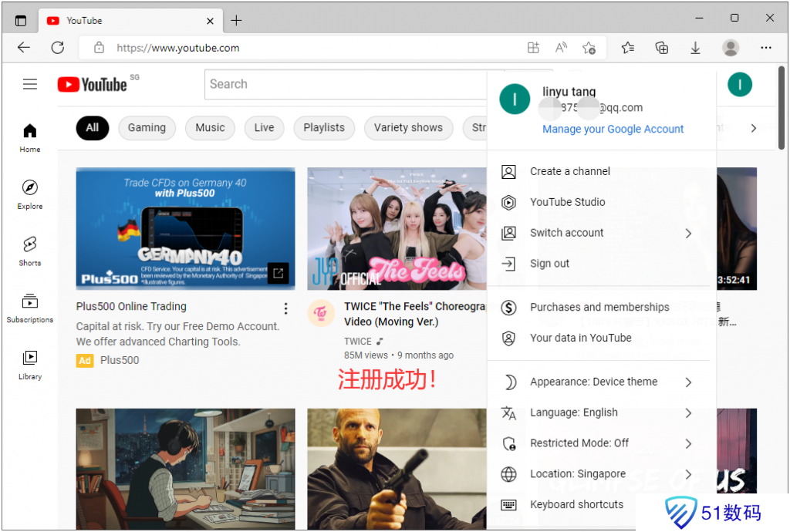Select YouTube Studio from account menu

click(567, 202)
